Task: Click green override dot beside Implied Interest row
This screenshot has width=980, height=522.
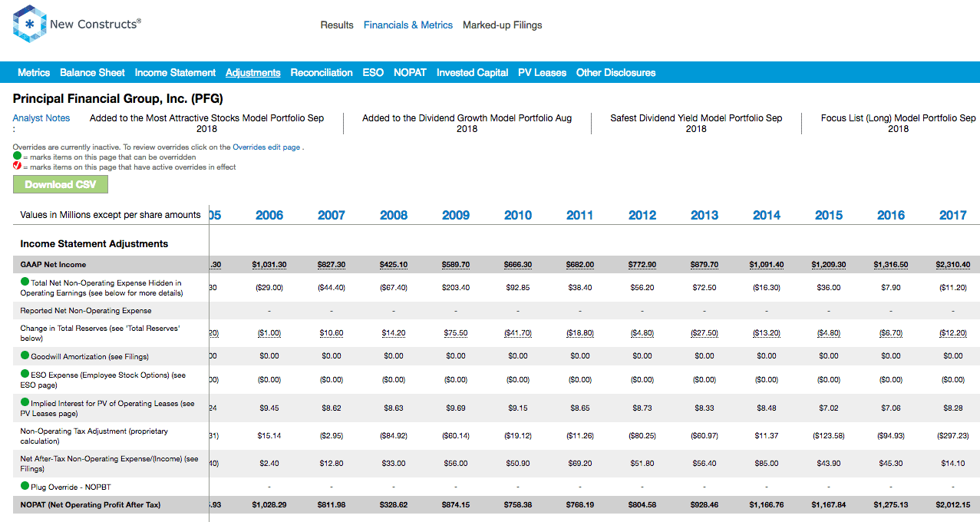Action: coord(25,402)
